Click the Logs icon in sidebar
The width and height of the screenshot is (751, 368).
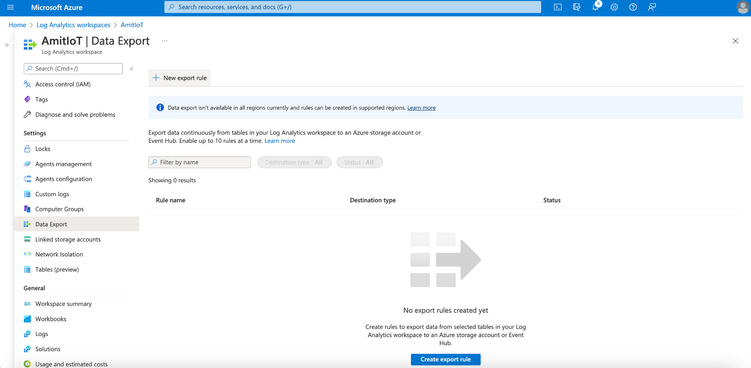(x=27, y=334)
